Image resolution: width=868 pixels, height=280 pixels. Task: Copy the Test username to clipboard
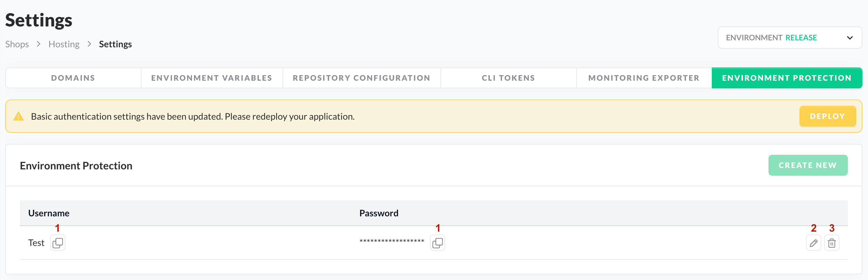[58, 243]
